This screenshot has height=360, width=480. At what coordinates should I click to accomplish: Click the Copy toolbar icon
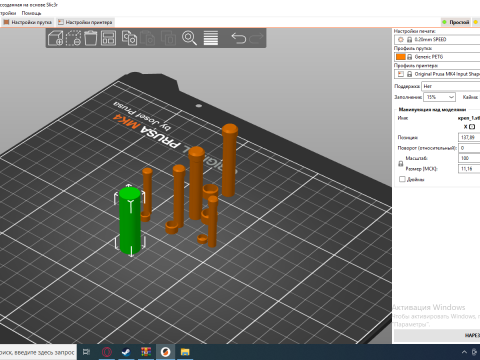click(129, 38)
